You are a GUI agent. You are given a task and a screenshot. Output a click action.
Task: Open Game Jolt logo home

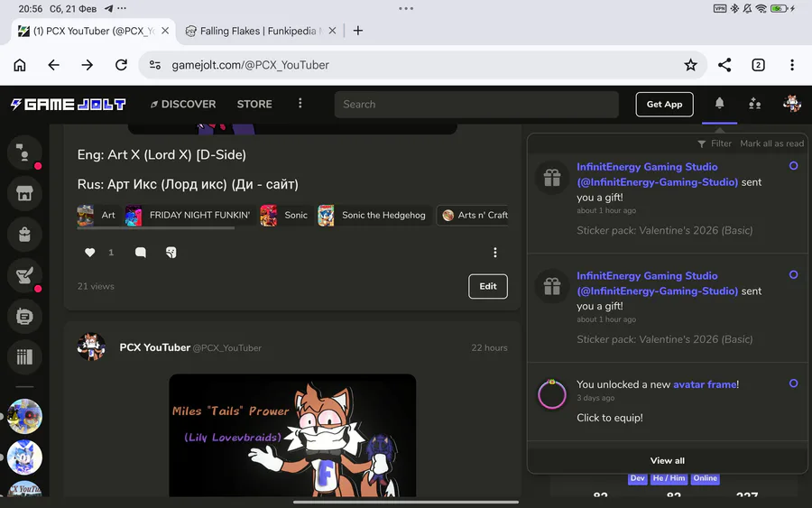69,104
